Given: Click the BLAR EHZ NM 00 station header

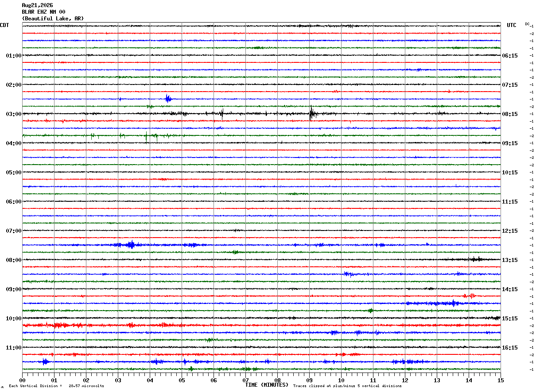Looking at the screenshot, I should (43, 12).
